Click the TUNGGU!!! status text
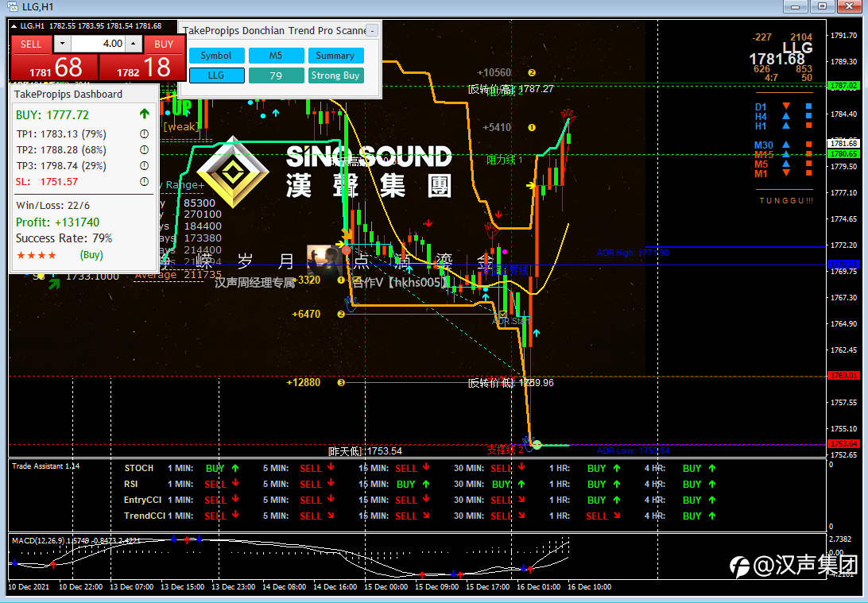This screenshot has width=868, height=603. click(786, 201)
